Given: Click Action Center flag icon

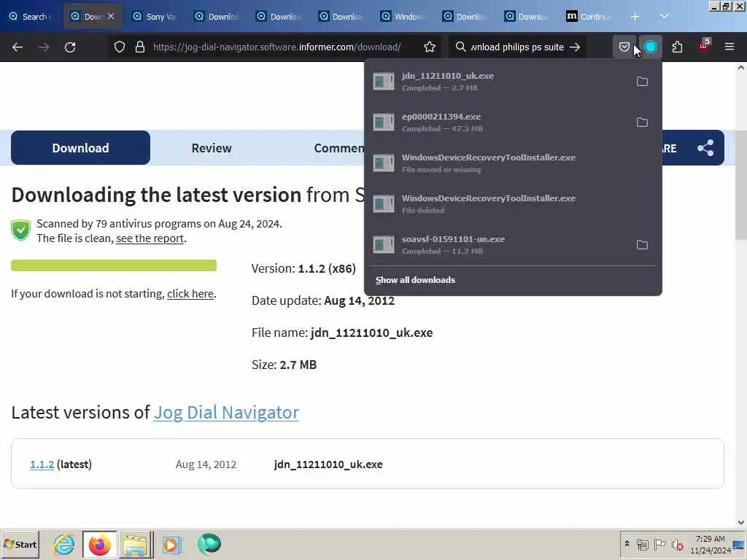Looking at the screenshot, I should tap(659, 544).
